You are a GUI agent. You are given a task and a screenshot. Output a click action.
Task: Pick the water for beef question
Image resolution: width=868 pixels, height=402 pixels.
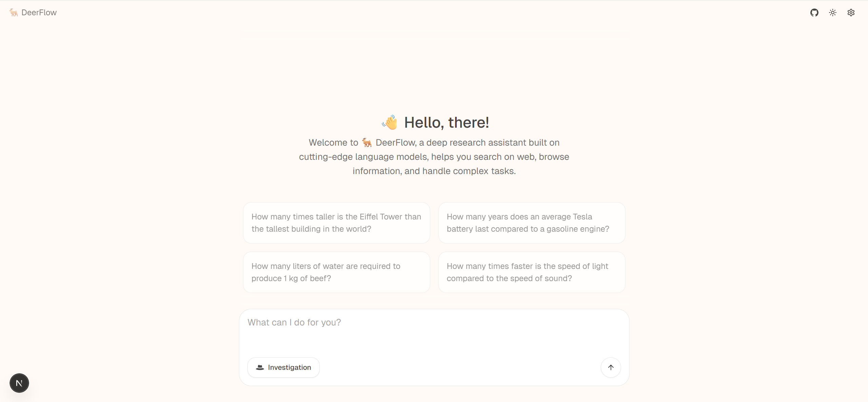click(x=336, y=272)
